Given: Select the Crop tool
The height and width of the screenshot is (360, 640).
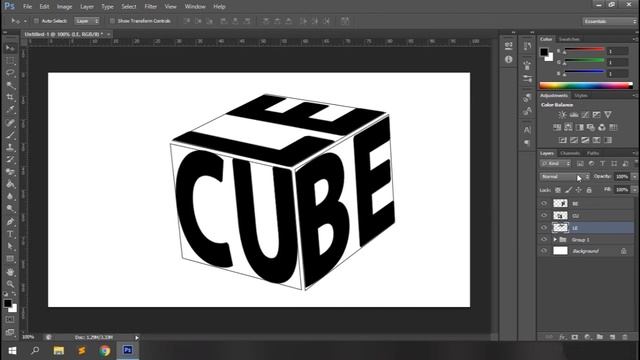Looking at the screenshot, I should coord(10,98).
